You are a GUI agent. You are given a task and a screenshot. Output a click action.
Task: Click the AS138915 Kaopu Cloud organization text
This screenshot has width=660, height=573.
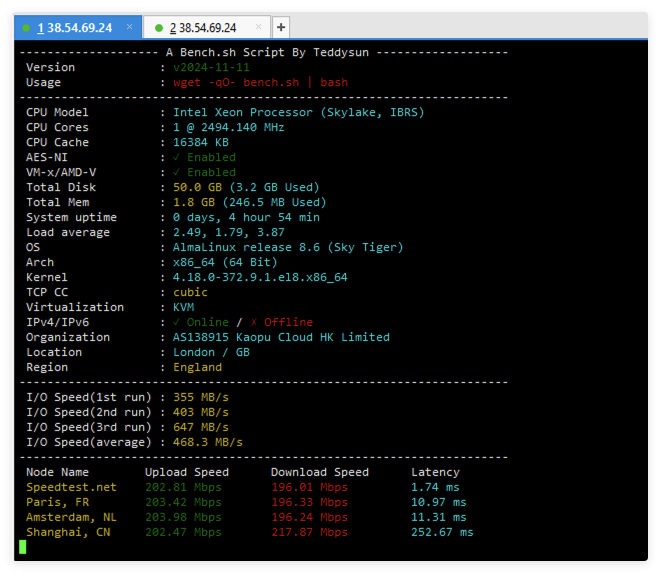(x=281, y=337)
